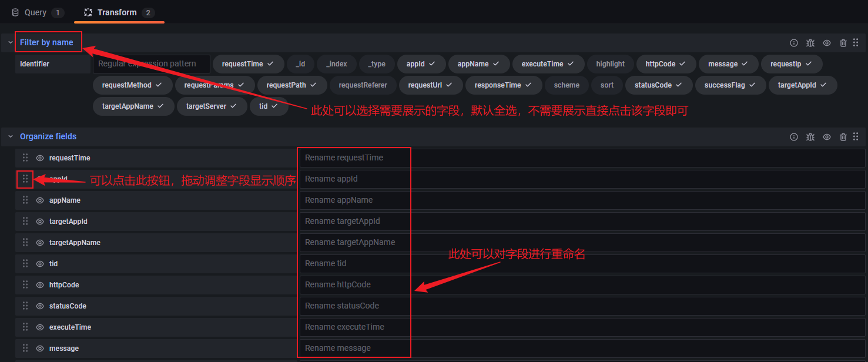Hide the requestTime field with its eye icon
This screenshot has height=362, width=868.
coord(39,157)
